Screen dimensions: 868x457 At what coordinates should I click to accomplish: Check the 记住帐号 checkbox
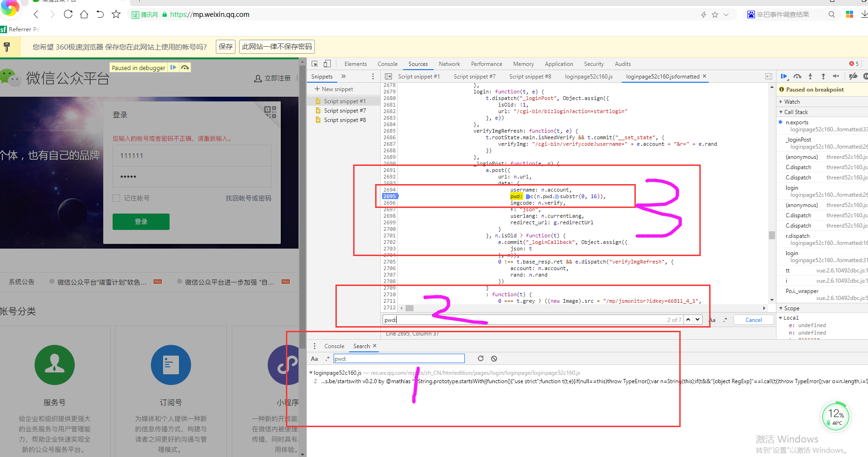coord(116,198)
